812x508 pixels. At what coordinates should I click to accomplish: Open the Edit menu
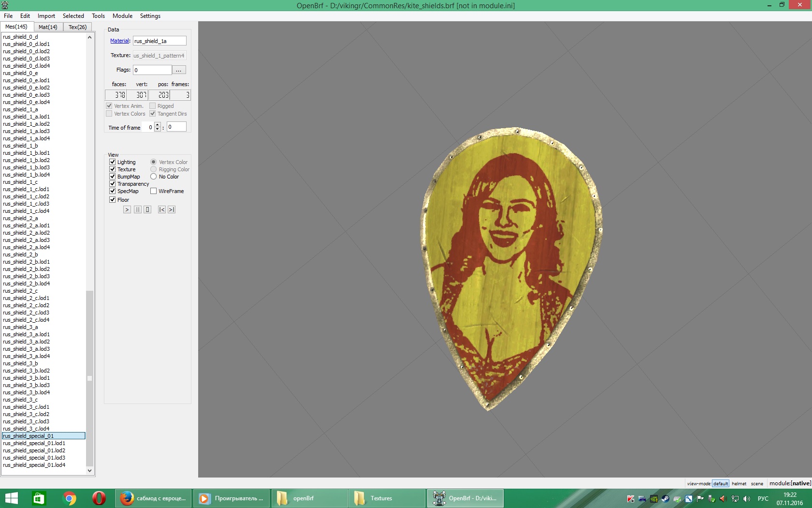coord(25,16)
